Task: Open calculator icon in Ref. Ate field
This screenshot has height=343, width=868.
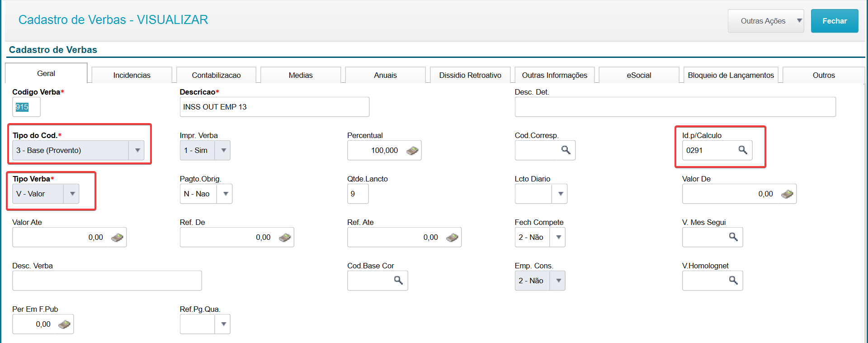Action: 452,238
